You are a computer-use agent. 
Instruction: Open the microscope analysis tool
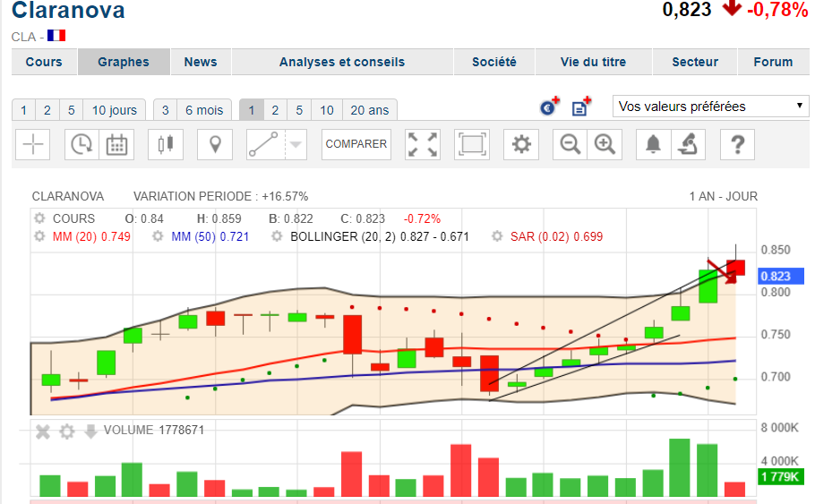point(688,144)
